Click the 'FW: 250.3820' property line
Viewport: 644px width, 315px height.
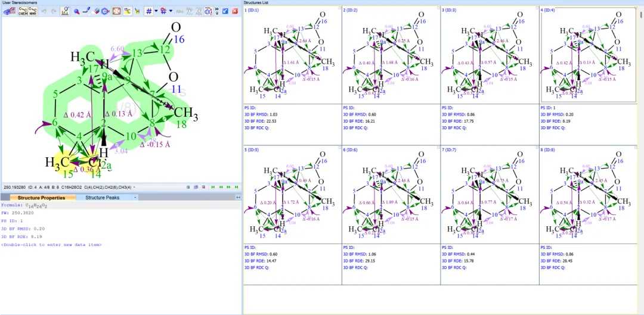click(17, 213)
